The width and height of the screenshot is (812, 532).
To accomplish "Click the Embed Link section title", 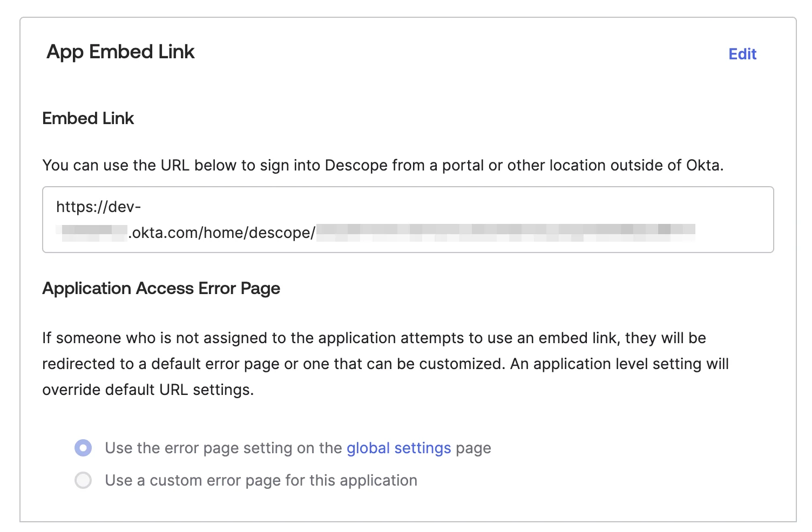I will tap(87, 118).
